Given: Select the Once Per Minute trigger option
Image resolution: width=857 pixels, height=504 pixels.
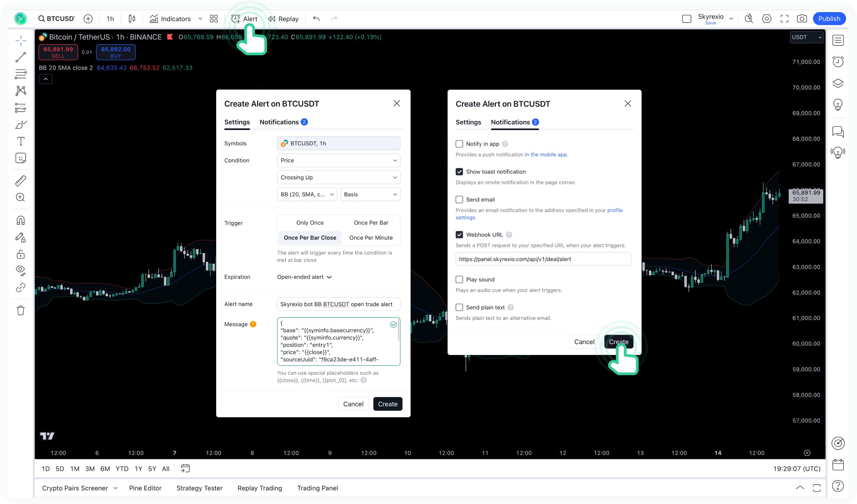Looking at the screenshot, I should coord(371,238).
